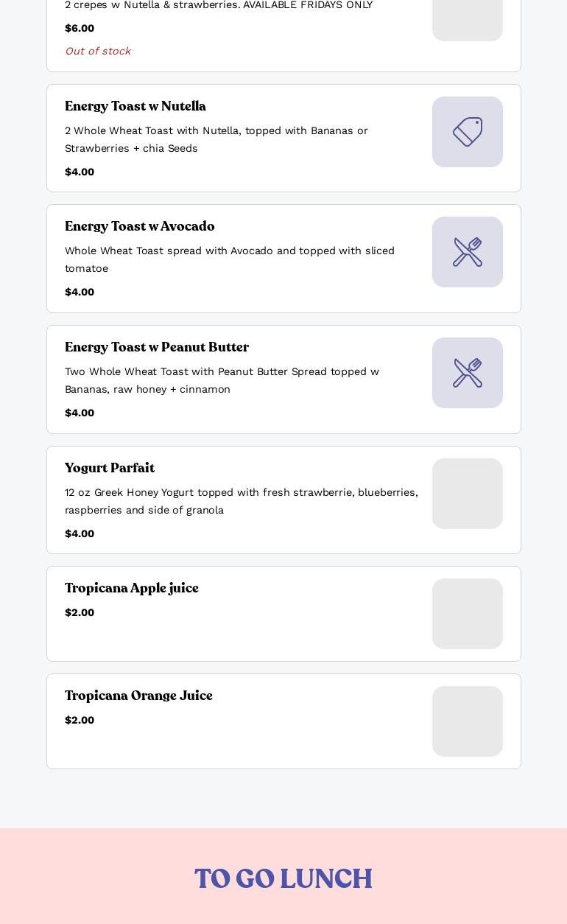The width and height of the screenshot is (567, 924).
Task: Choose Tropicana Orange Juice
Action: [138, 696]
